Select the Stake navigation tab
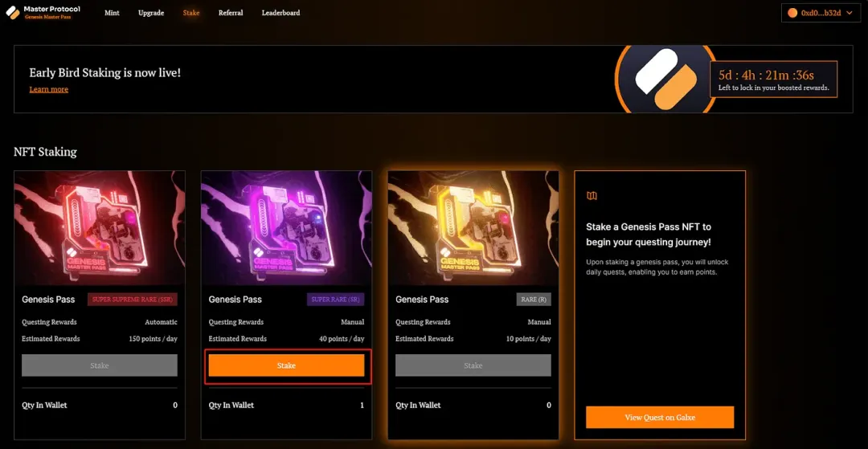868x449 pixels. 191,13
